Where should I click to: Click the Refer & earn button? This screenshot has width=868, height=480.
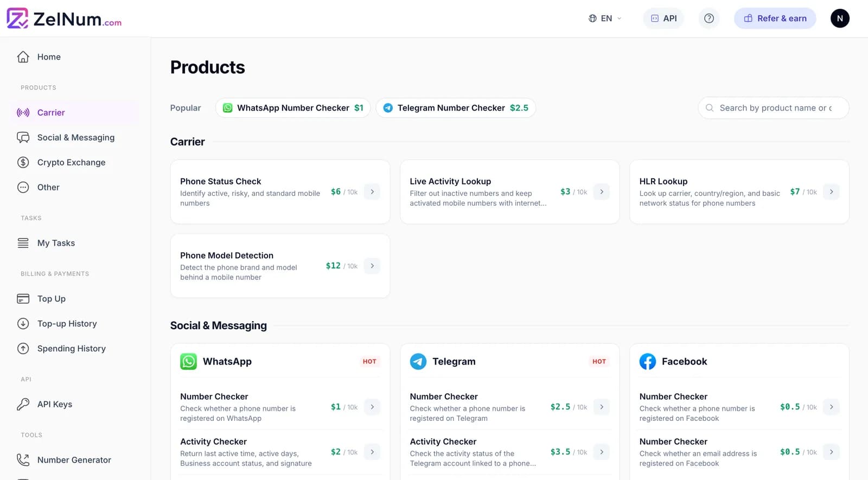775,18
